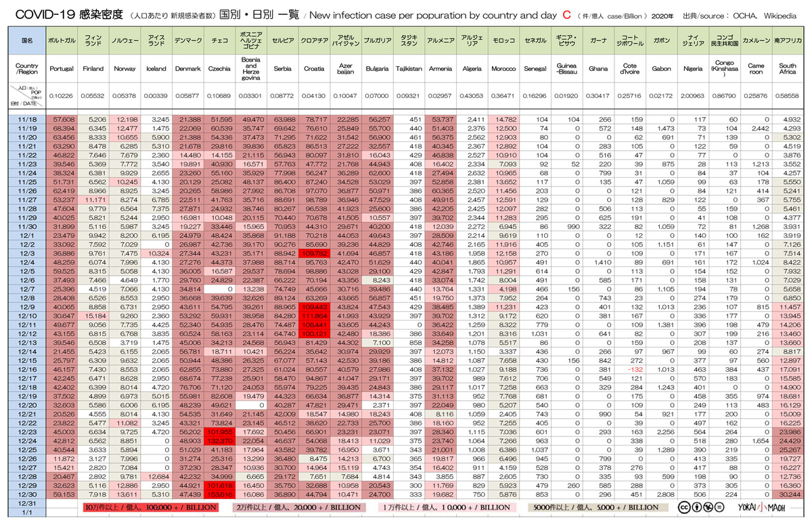Screen dimensions: 812x522
Task: Click Croatia's 111,864 value on 12/10
Action: coord(314,315)
